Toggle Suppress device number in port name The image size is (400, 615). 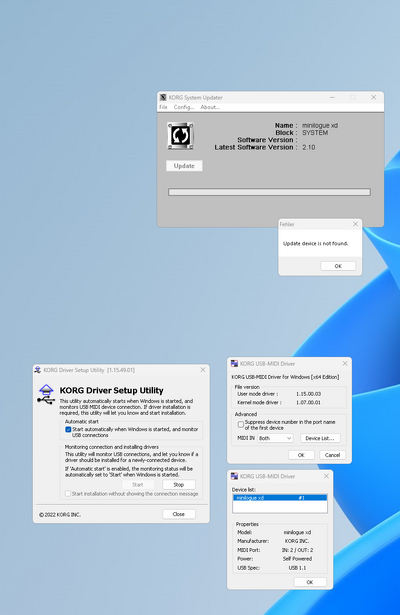tap(241, 425)
